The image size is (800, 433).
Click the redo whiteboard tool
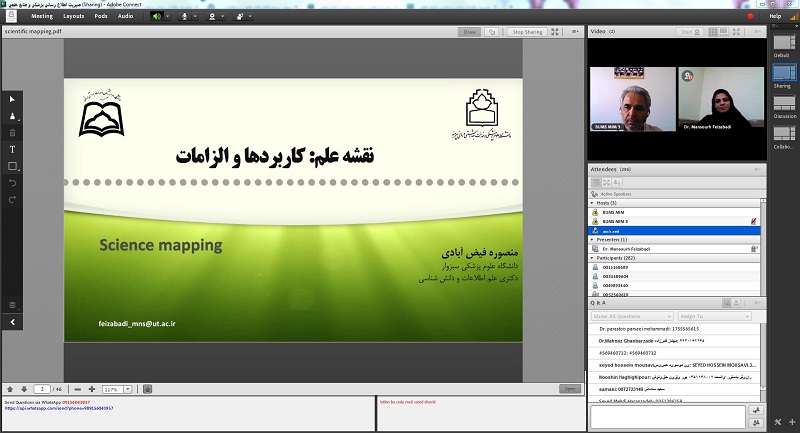pos(12,199)
